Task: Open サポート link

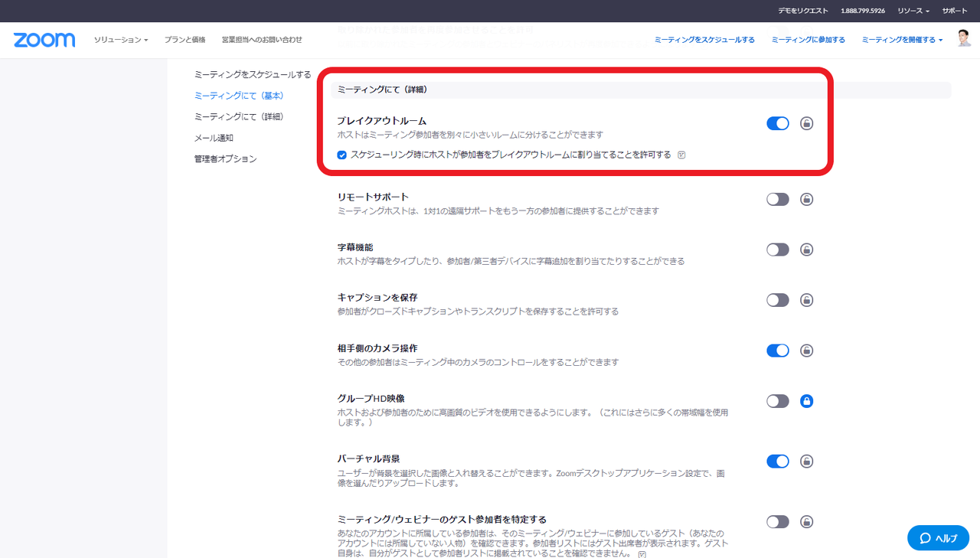Action: 955,11
